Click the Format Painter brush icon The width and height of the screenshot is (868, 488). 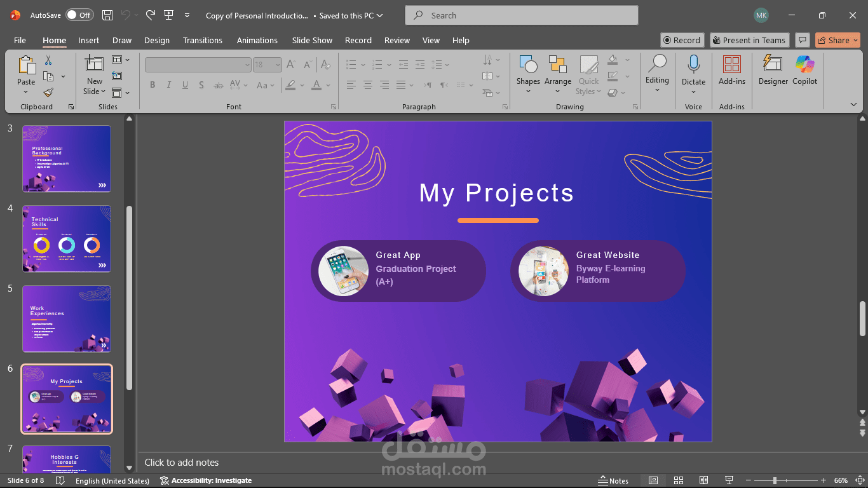48,92
